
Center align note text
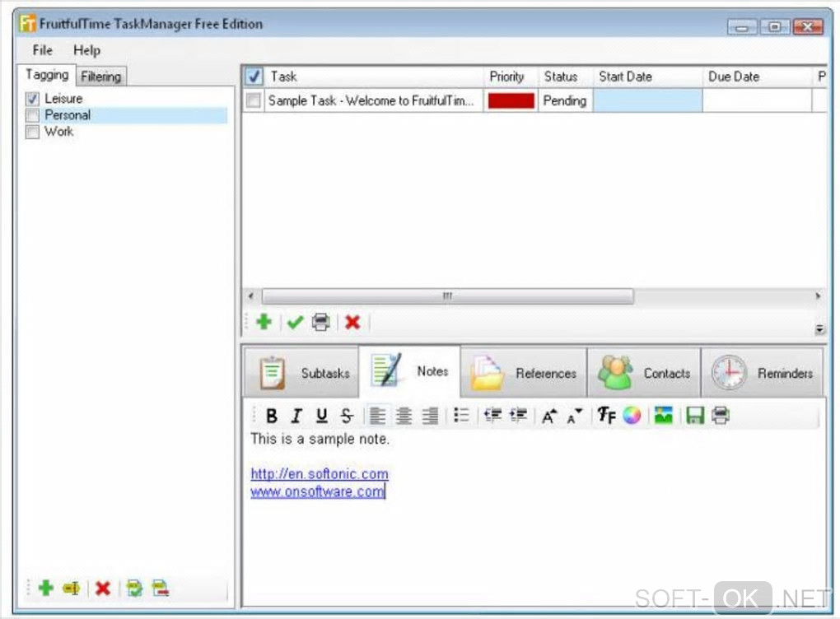point(404,416)
